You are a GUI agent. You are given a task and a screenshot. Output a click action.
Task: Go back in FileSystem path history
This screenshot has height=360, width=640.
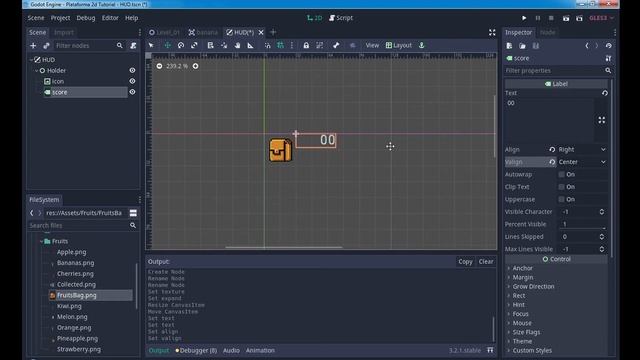click(31, 213)
